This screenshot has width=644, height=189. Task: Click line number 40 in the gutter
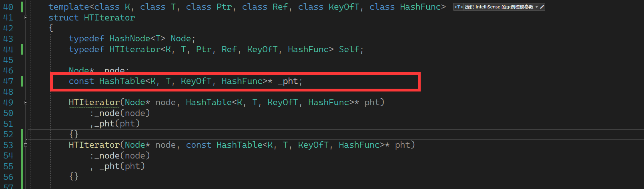coord(8,7)
